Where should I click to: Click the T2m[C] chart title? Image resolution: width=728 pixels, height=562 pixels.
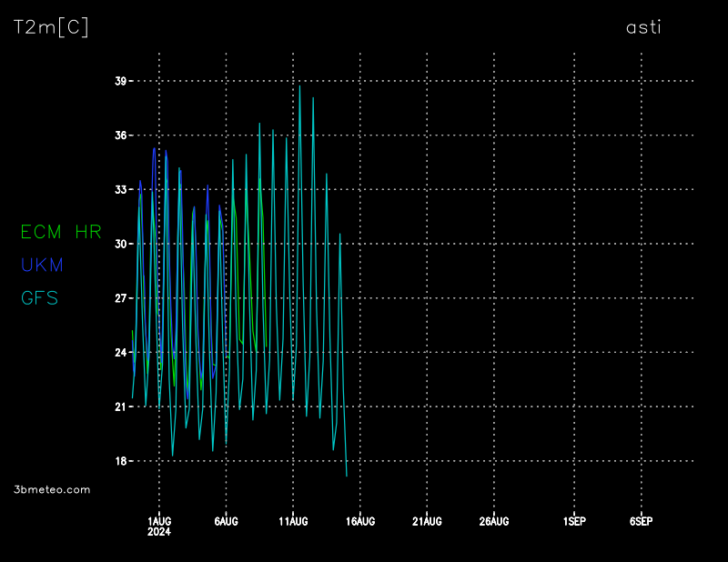(x=51, y=28)
